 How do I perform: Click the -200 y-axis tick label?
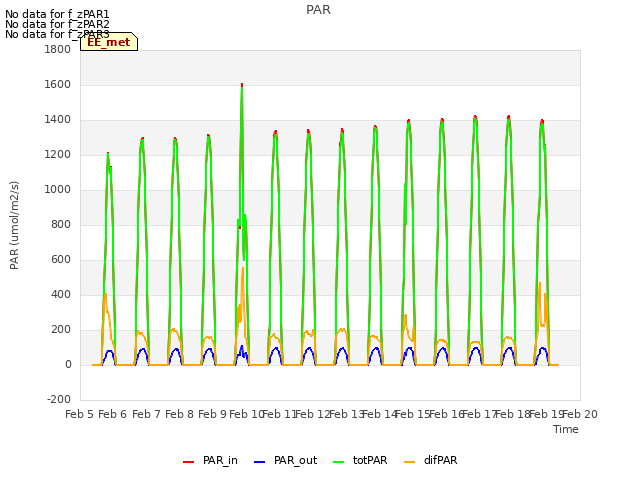(x=59, y=400)
